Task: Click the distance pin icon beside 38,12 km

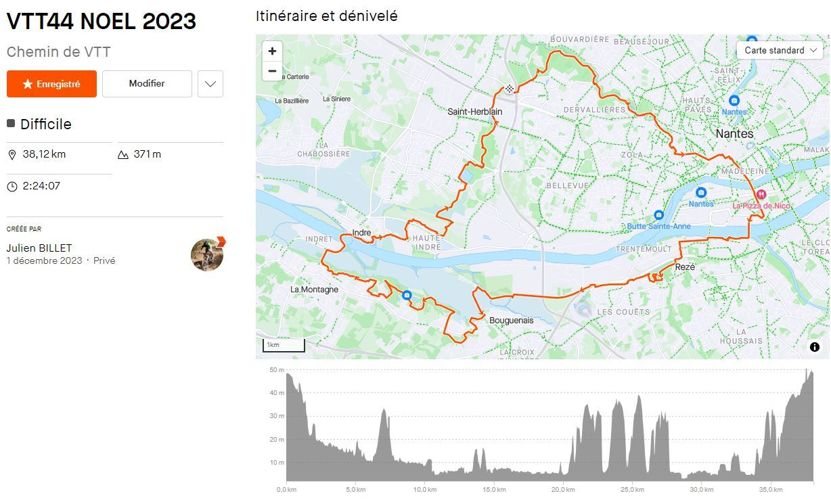Action: 12,155
